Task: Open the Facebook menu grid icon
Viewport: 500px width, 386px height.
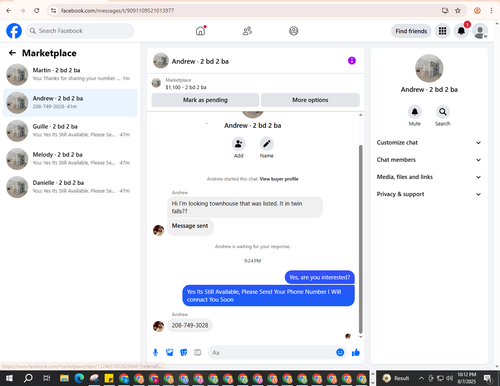Action: [x=442, y=31]
